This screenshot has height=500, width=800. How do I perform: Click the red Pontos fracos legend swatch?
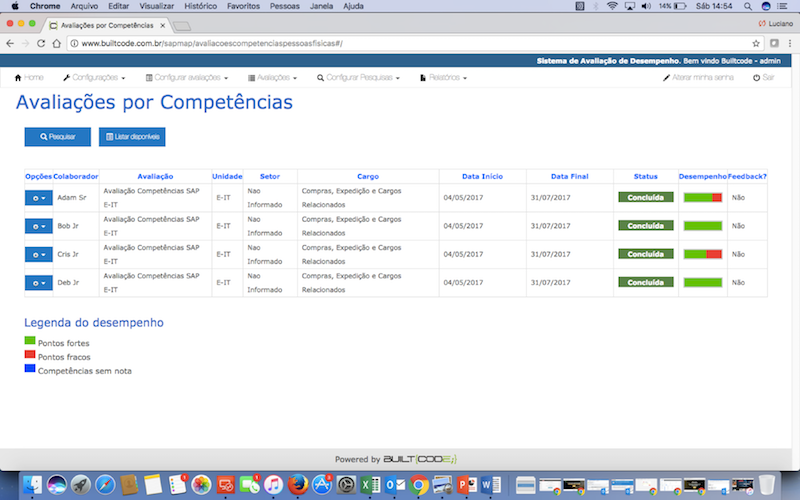point(30,354)
